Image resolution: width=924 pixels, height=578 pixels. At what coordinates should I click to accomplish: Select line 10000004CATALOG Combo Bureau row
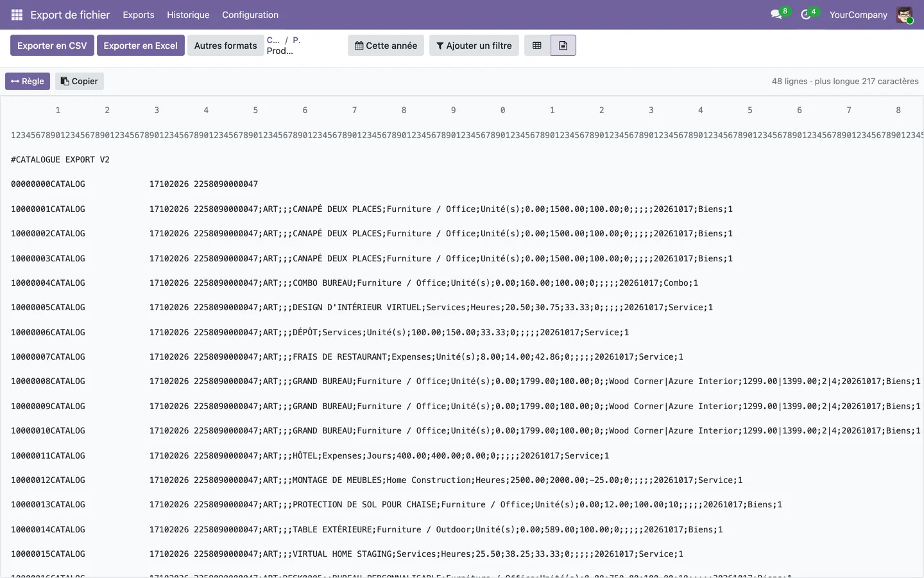coord(354,283)
